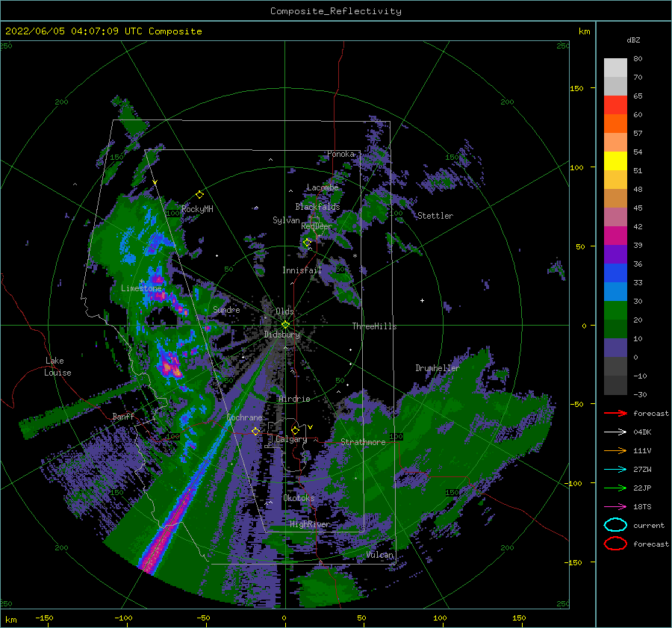Screen dimensions: 672x628
Task: Click the 04DK legend label
Action: tap(642, 432)
